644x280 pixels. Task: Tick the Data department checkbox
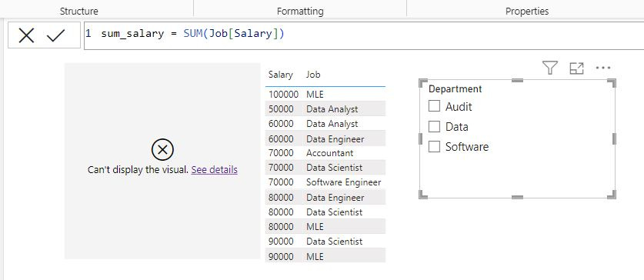pos(434,126)
